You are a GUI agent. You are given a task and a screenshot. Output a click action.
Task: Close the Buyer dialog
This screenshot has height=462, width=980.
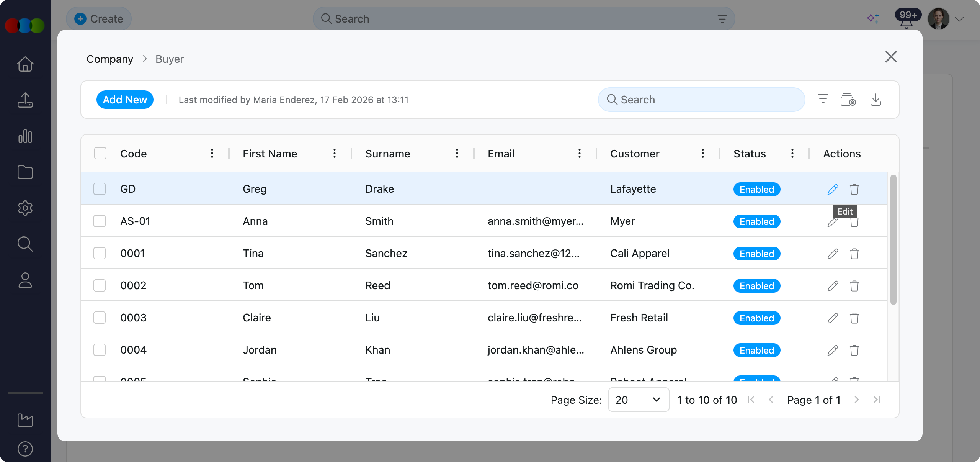pos(891,57)
